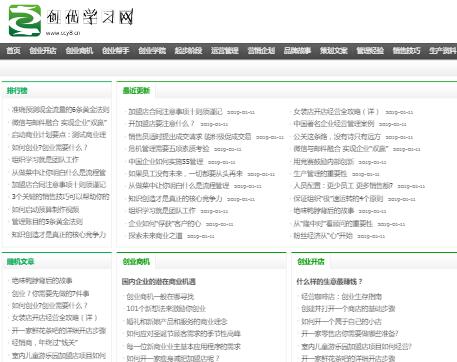Open article 组织学习就是团队工作 in 最近更新
Image resolution: width=457 pixels, height=362 pixels.
(162, 211)
